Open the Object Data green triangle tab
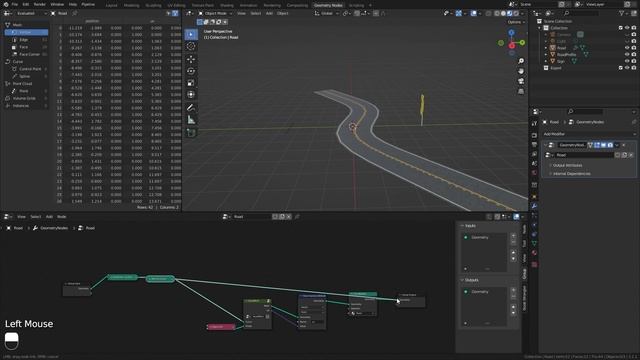Viewport: 640px width, 360px height. point(534,243)
